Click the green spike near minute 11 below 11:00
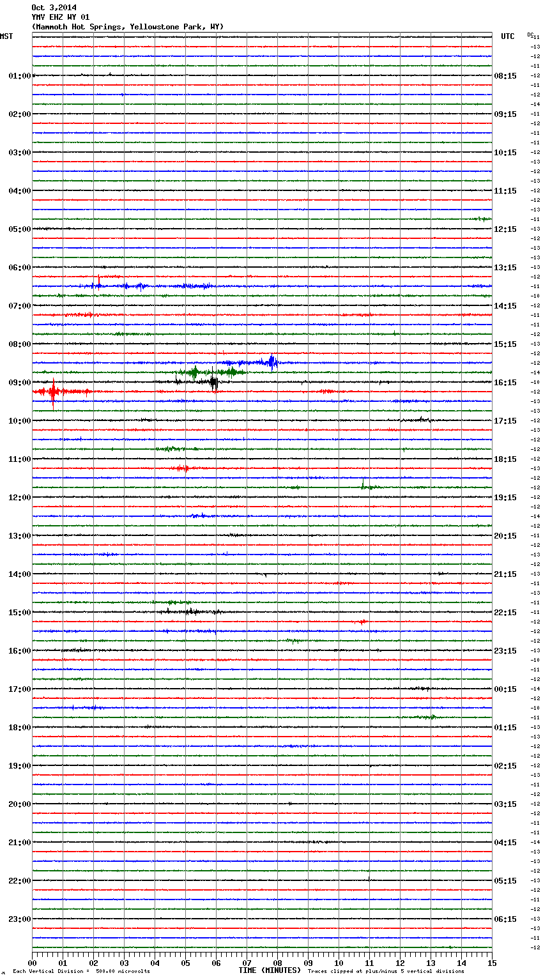This screenshot has height=980, width=543. tap(363, 486)
